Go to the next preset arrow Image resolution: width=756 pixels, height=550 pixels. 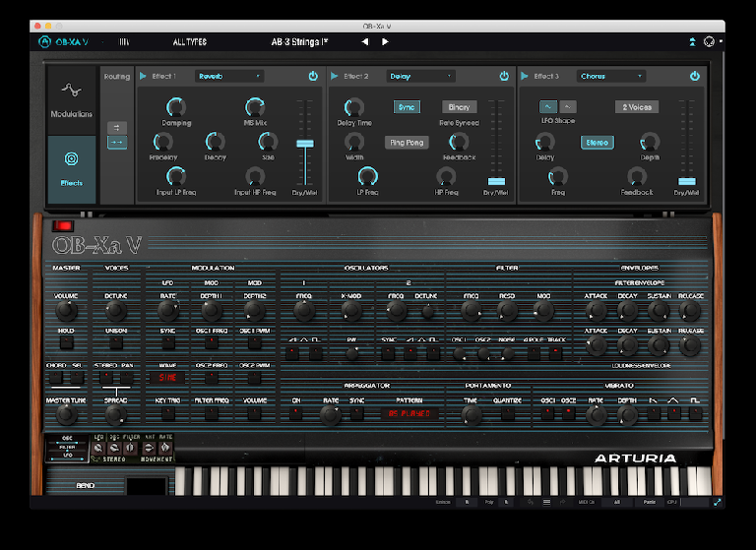pyautogui.click(x=385, y=42)
